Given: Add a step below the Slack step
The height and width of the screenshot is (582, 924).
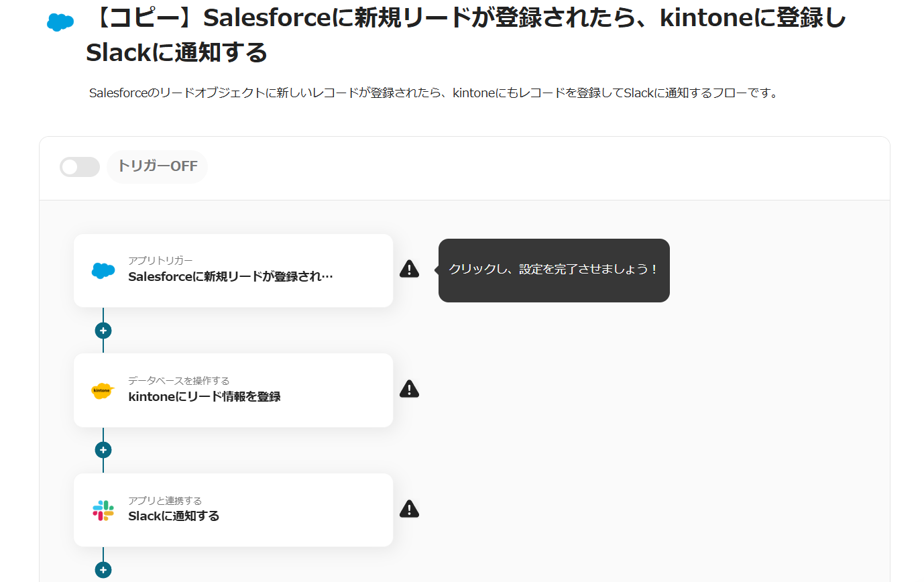Looking at the screenshot, I should coord(103,570).
